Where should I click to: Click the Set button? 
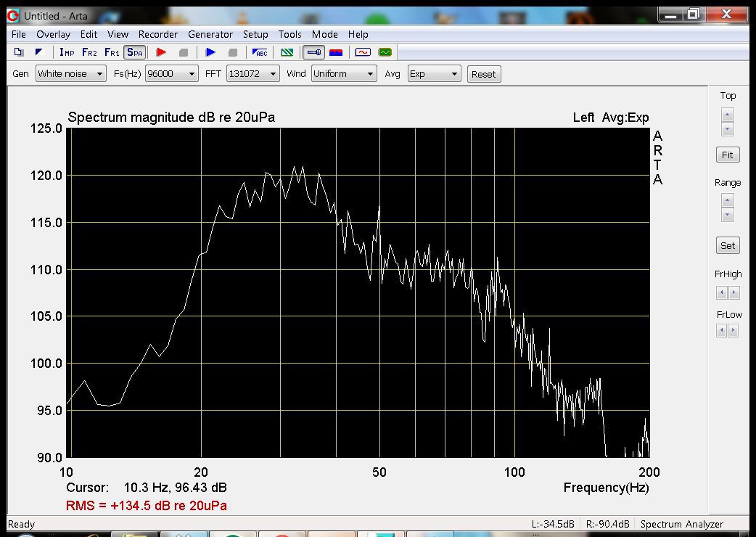click(728, 245)
